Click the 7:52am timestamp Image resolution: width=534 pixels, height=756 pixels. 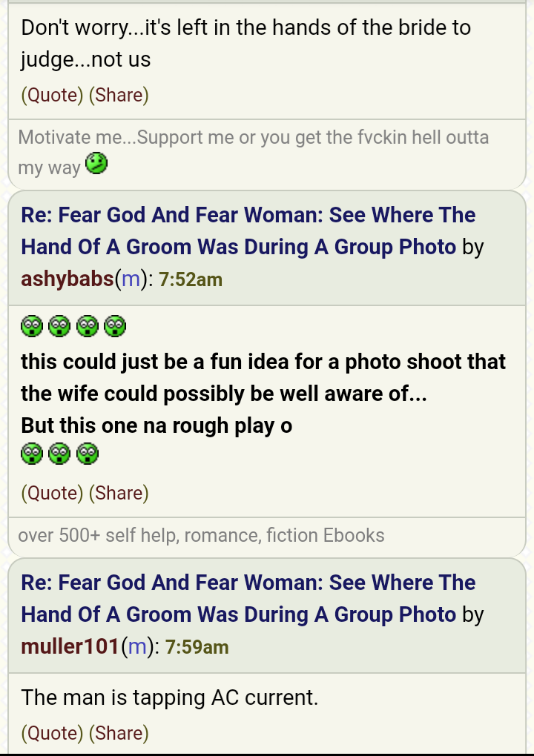[x=191, y=279]
